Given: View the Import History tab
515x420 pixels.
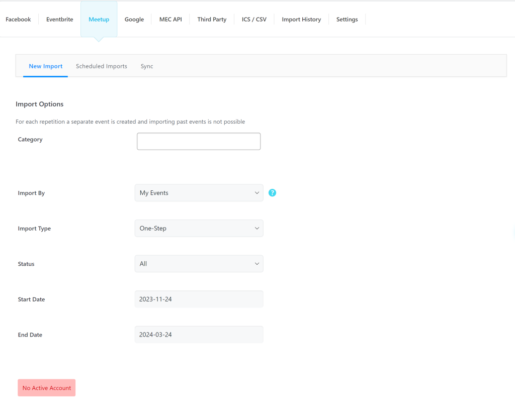Looking at the screenshot, I should pos(301,19).
